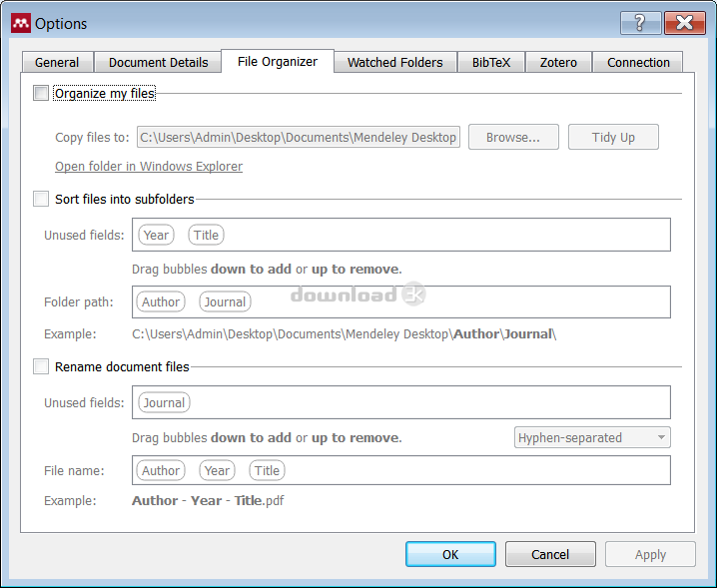Click the Cancel button
Image resolution: width=717 pixels, height=588 pixels.
[x=550, y=554]
